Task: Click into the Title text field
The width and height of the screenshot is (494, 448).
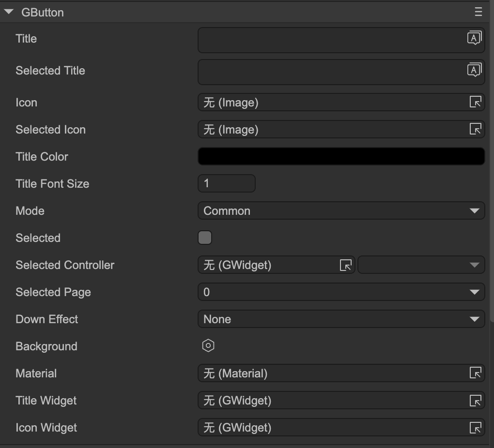Action: (329, 40)
